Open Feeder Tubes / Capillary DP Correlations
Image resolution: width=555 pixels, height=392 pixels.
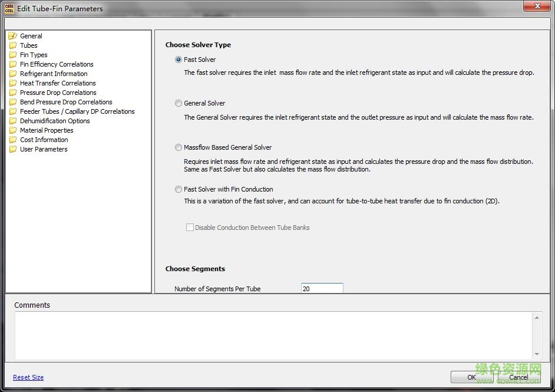[77, 111]
